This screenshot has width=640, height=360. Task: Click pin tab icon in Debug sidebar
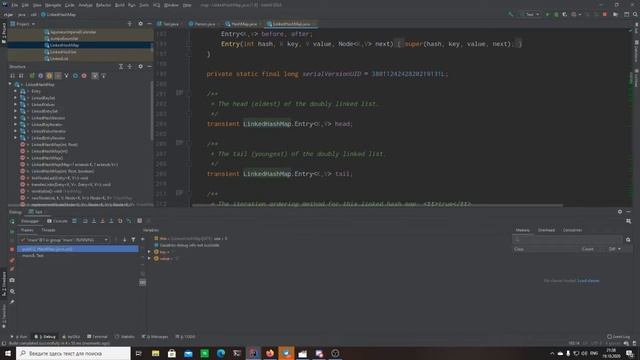coord(12,302)
